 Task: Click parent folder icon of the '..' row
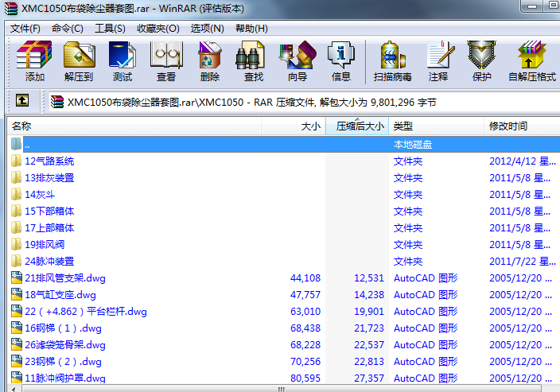(16, 144)
